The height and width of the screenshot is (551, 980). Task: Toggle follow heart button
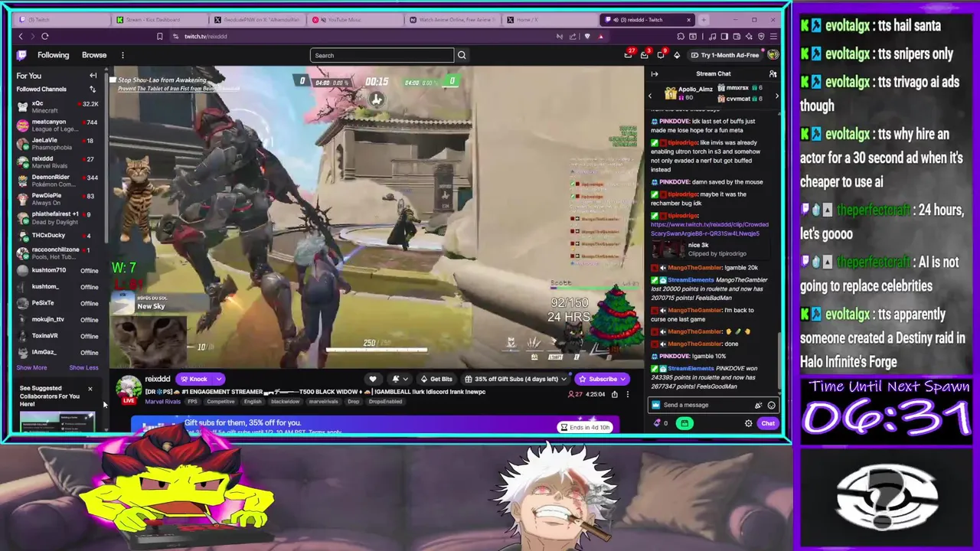[x=373, y=379]
